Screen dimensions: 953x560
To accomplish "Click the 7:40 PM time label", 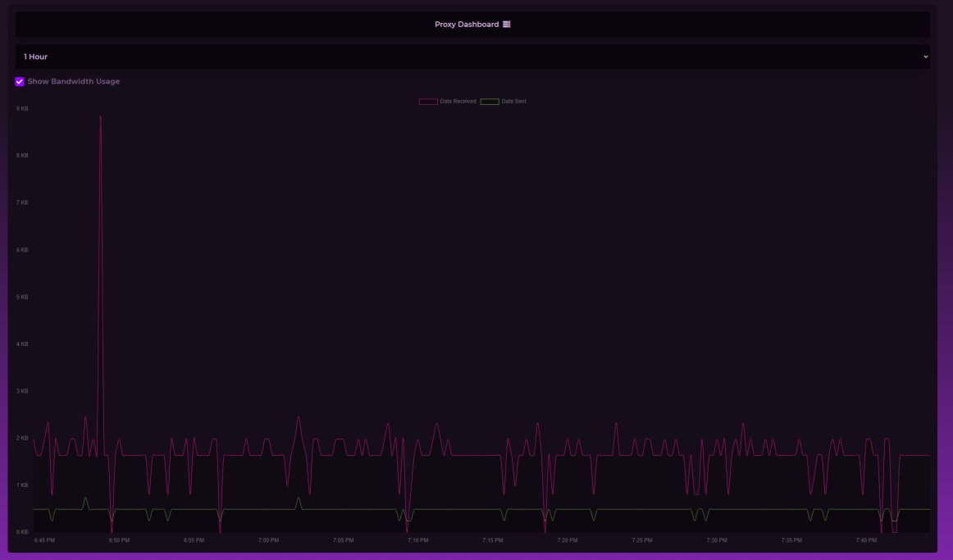I will click(x=867, y=540).
